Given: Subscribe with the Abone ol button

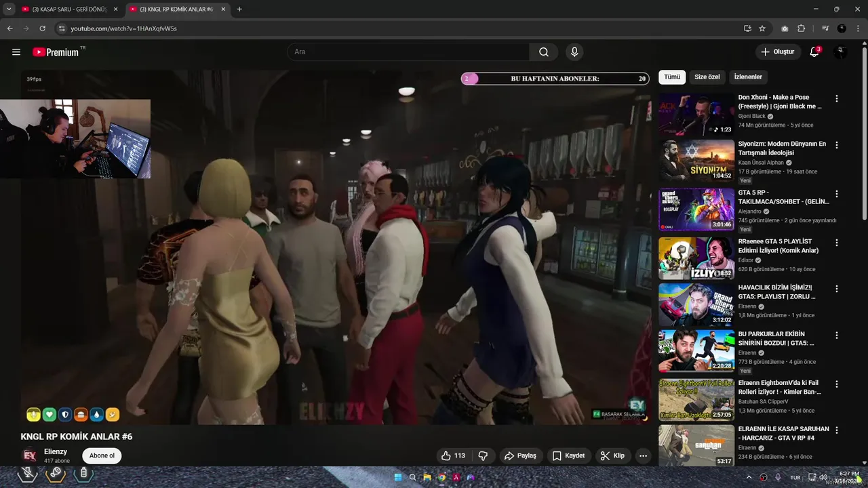Looking at the screenshot, I should click(102, 455).
